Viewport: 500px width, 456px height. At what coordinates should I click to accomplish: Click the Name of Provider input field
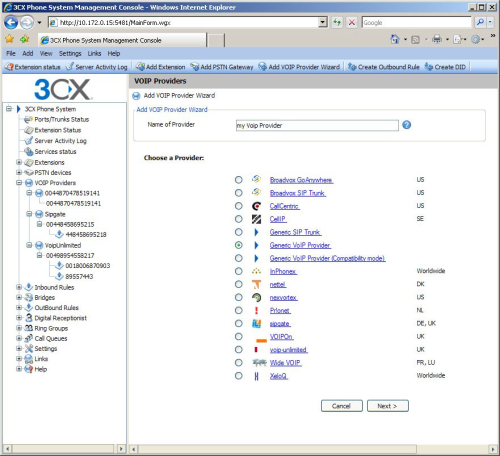[317, 125]
